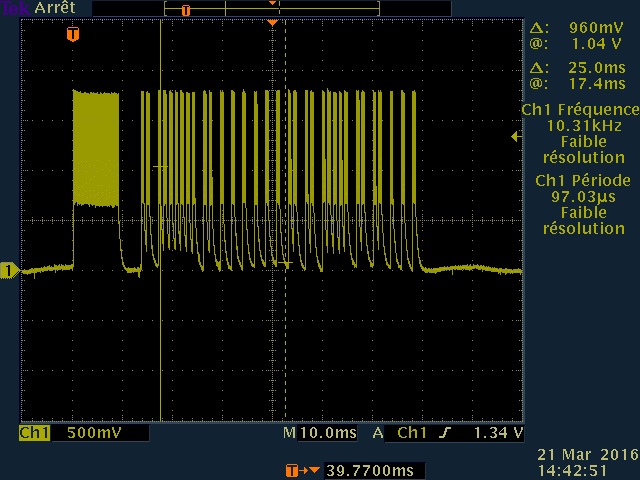
Task: Click the 39.7700ms trigger delay readout
Action: pos(370,471)
